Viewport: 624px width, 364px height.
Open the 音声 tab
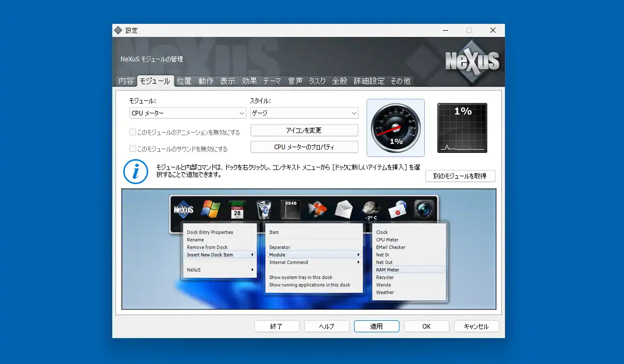(295, 81)
